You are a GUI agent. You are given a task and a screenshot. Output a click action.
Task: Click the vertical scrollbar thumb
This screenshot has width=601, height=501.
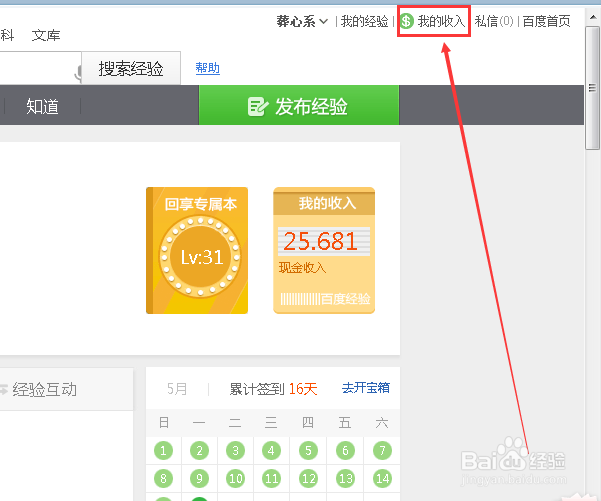coord(593,88)
